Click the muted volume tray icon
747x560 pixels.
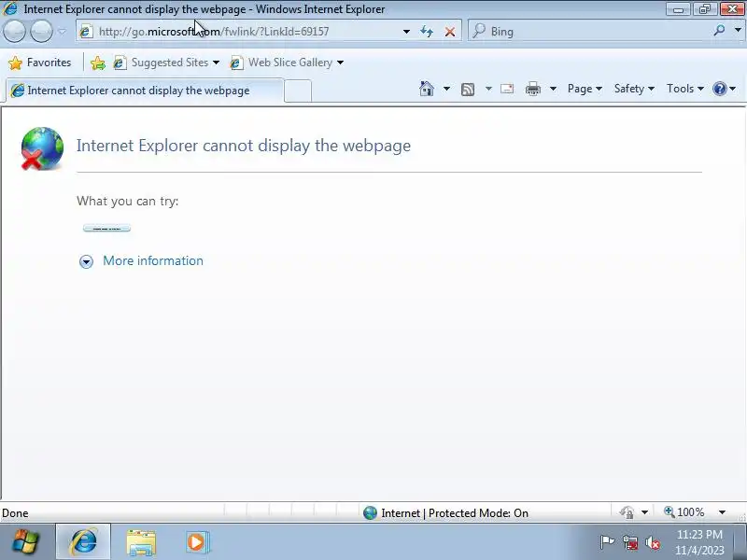pyautogui.click(x=653, y=542)
